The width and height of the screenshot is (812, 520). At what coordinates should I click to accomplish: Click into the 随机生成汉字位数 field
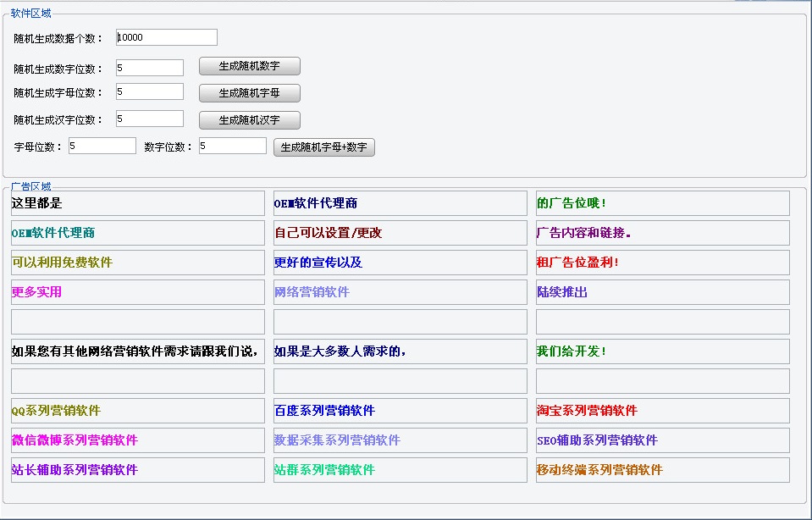click(149, 119)
